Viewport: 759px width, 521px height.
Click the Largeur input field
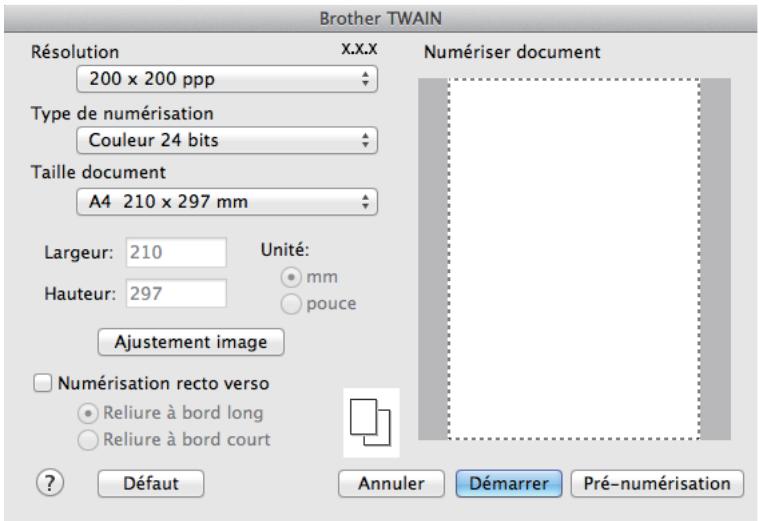176,252
